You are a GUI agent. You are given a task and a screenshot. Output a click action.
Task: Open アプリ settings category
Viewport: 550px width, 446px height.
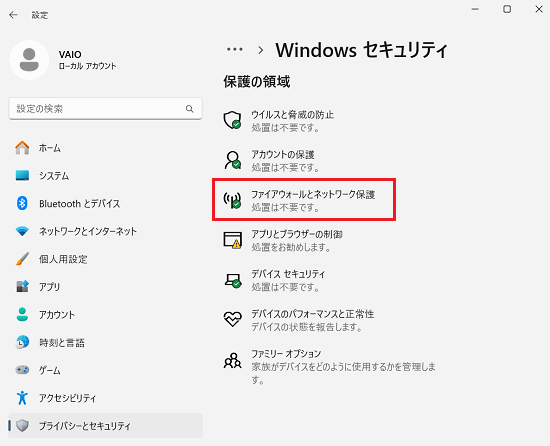tap(105, 286)
